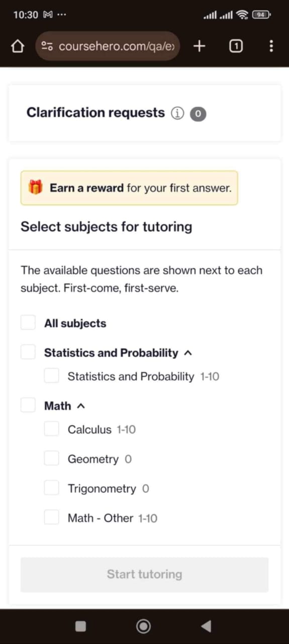Screen dimensions: 289x644
Task: Open a new tab with plus icon
Action: [x=200, y=46]
